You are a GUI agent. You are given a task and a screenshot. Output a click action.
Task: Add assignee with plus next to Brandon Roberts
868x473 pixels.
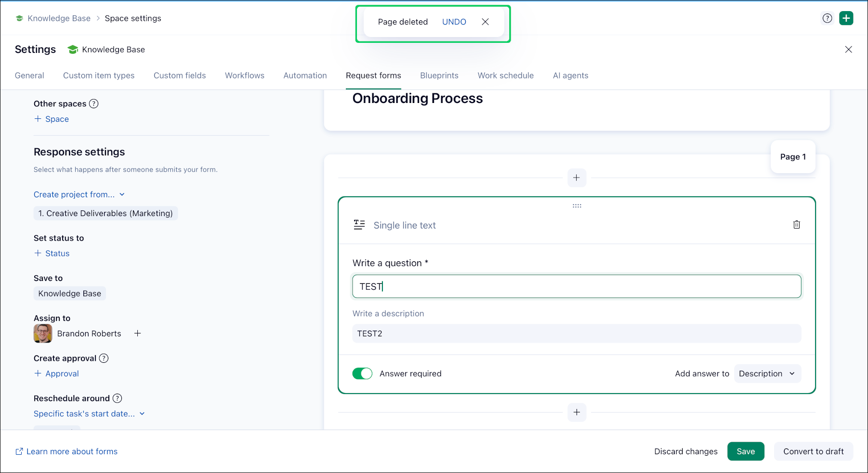click(x=137, y=333)
